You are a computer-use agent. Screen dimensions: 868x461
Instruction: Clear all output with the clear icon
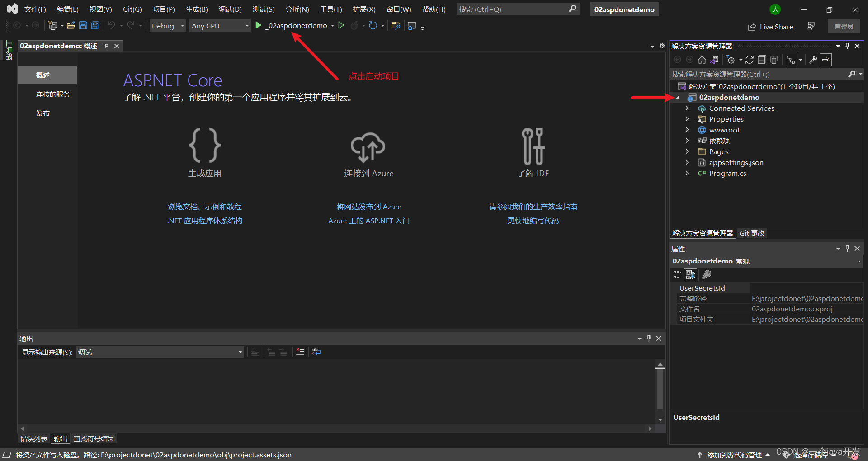[300, 352]
